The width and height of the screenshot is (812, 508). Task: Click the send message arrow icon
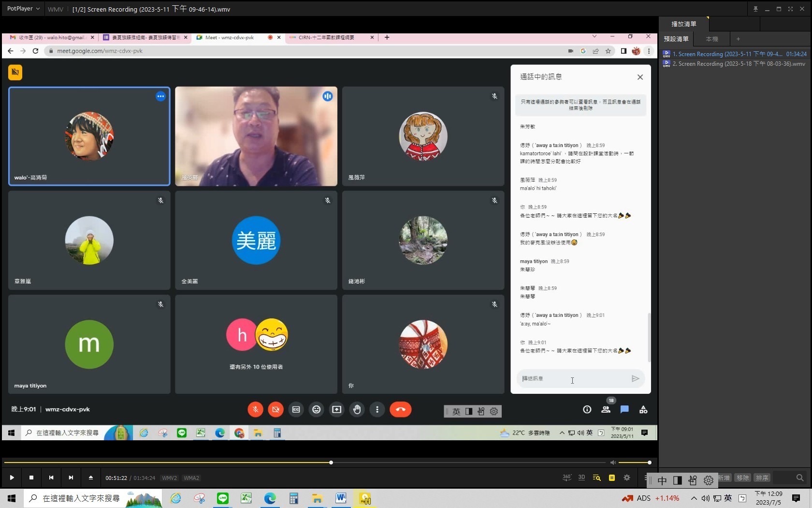coord(636,378)
